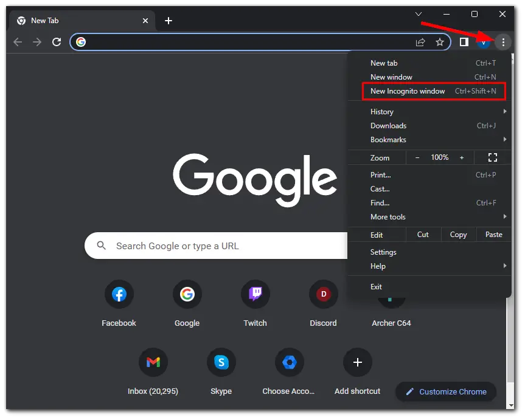
Task: Open a new tab with the plus button
Action: (x=169, y=21)
